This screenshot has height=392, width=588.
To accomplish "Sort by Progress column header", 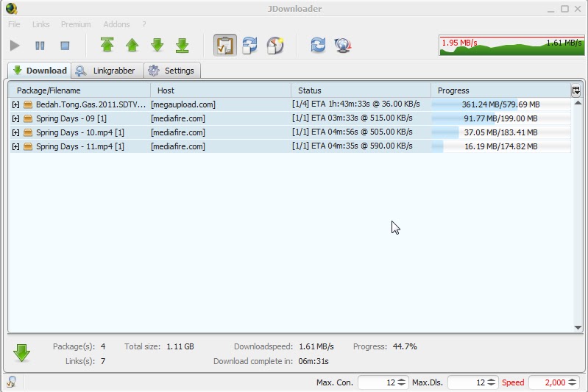I will tap(500, 90).
